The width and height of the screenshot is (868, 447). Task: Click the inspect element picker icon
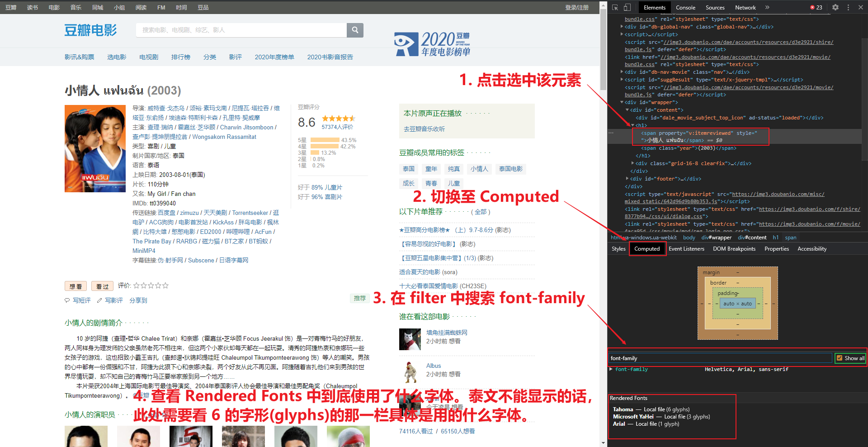(615, 7)
